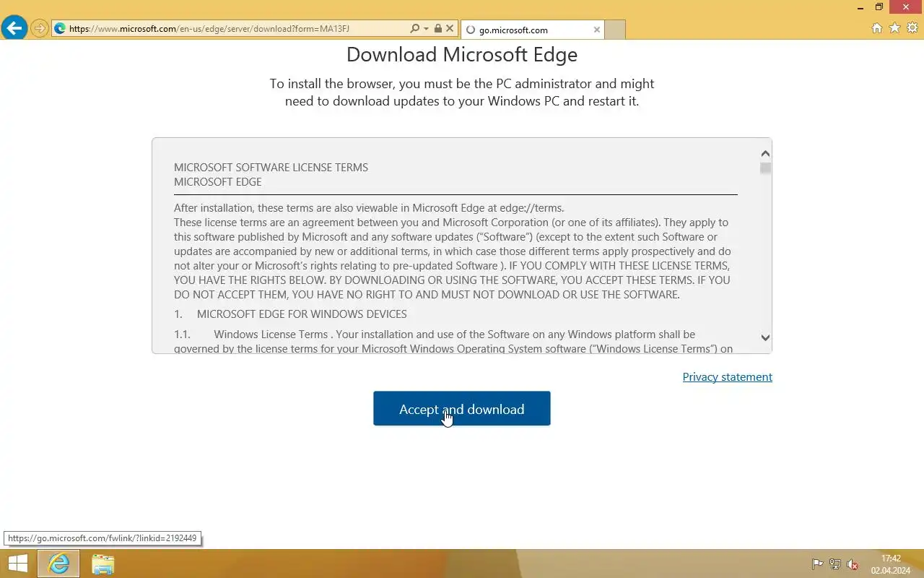Open File Explorer from taskbar

coord(103,564)
